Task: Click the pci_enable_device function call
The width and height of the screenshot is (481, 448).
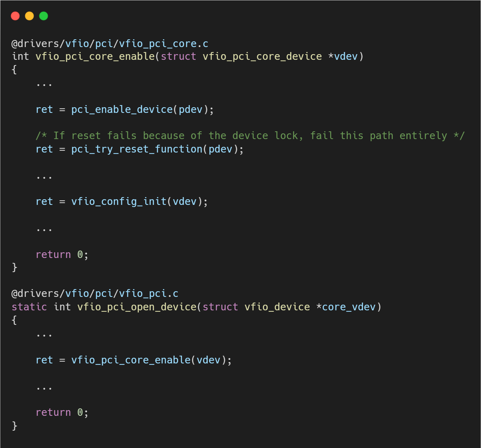Action: [x=122, y=109]
